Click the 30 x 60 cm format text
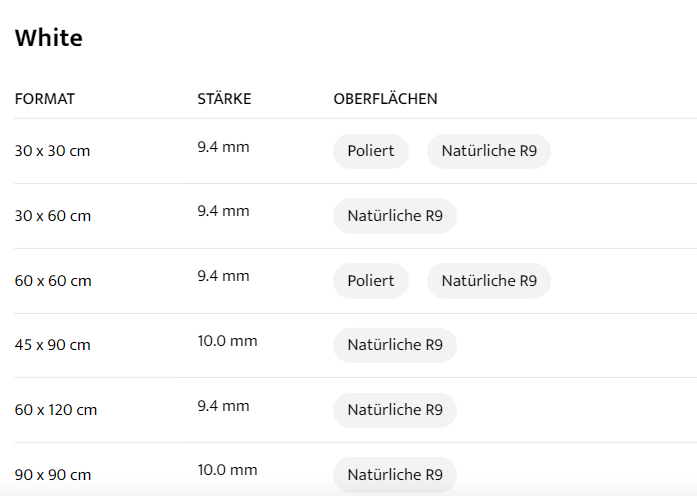This screenshot has width=697, height=504. (53, 216)
